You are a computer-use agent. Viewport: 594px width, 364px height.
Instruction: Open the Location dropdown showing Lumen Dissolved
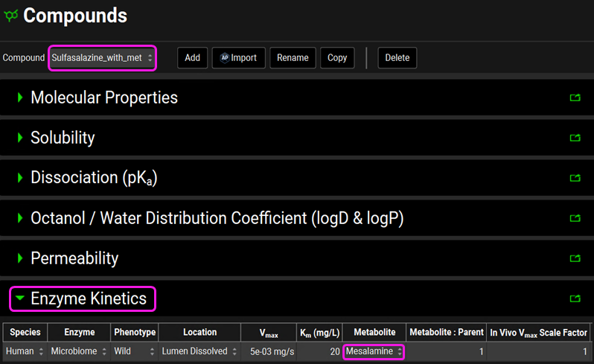(199, 351)
